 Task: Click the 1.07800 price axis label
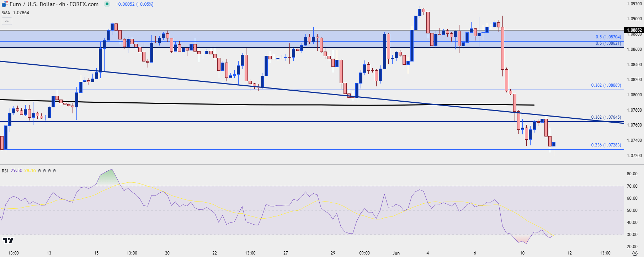634,110
